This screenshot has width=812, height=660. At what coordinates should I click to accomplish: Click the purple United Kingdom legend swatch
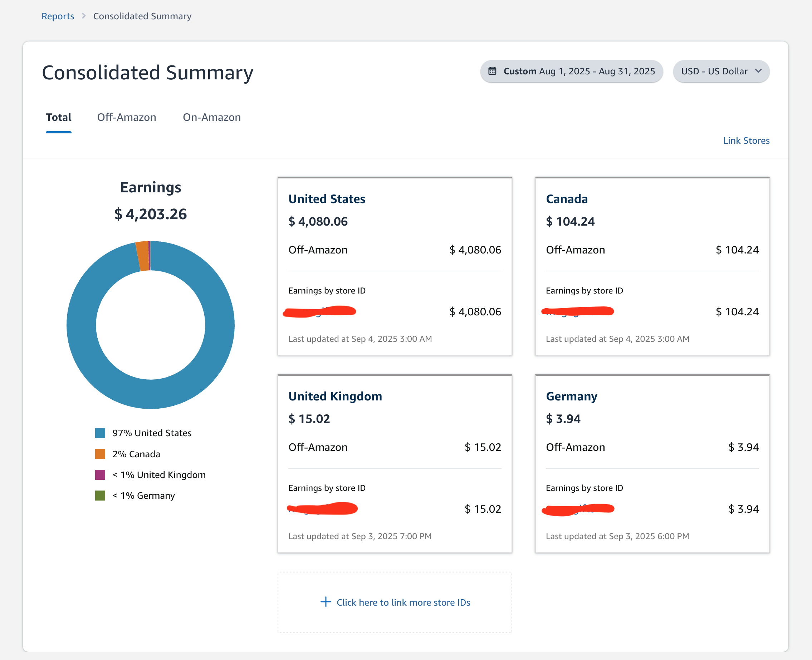pos(100,475)
